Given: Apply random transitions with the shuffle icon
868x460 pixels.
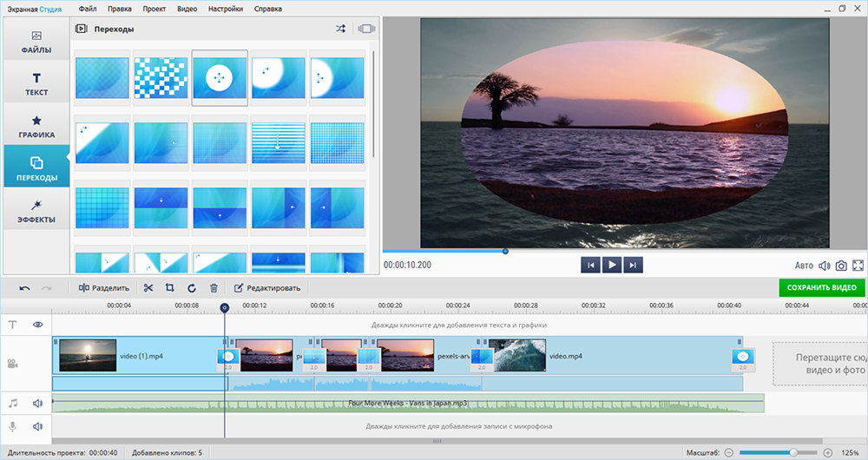Looking at the screenshot, I should [340, 29].
